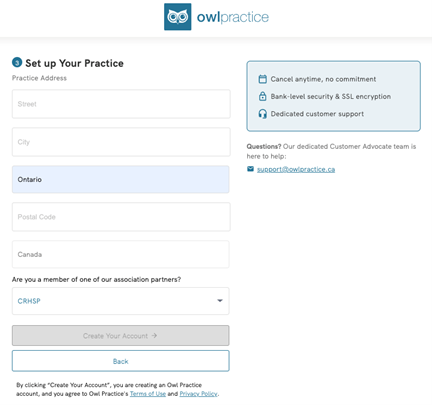The height and width of the screenshot is (405, 432).
Task: Go Back to the previous step
Action: 121,361
